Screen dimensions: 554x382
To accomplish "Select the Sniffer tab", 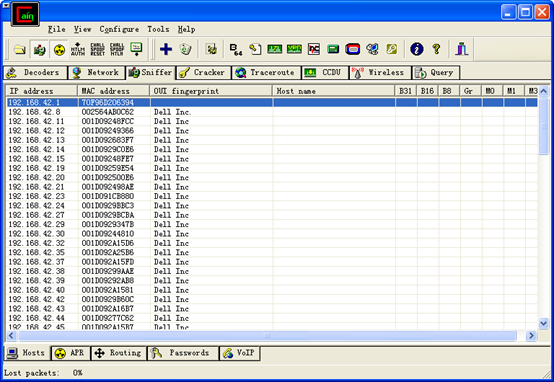I will (151, 72).
